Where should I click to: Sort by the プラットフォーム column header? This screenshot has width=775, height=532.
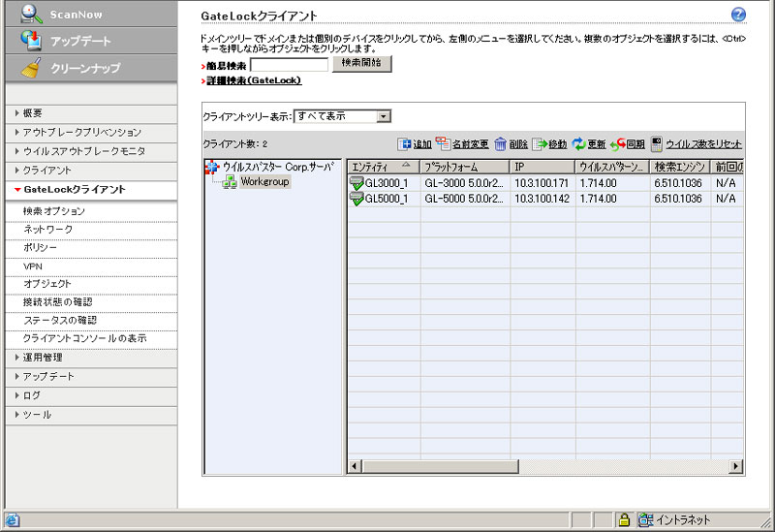[465, 167]
